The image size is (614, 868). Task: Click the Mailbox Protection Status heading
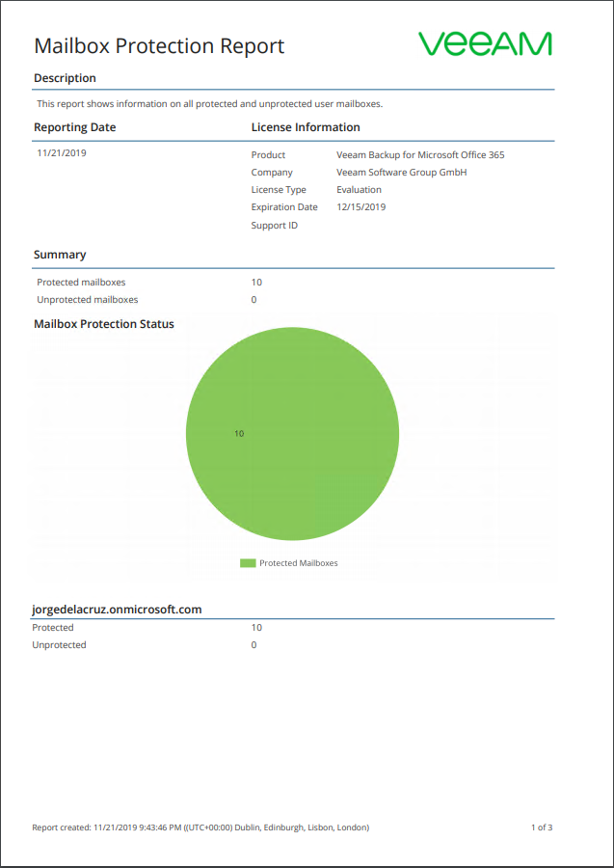[x=104, y=324]
